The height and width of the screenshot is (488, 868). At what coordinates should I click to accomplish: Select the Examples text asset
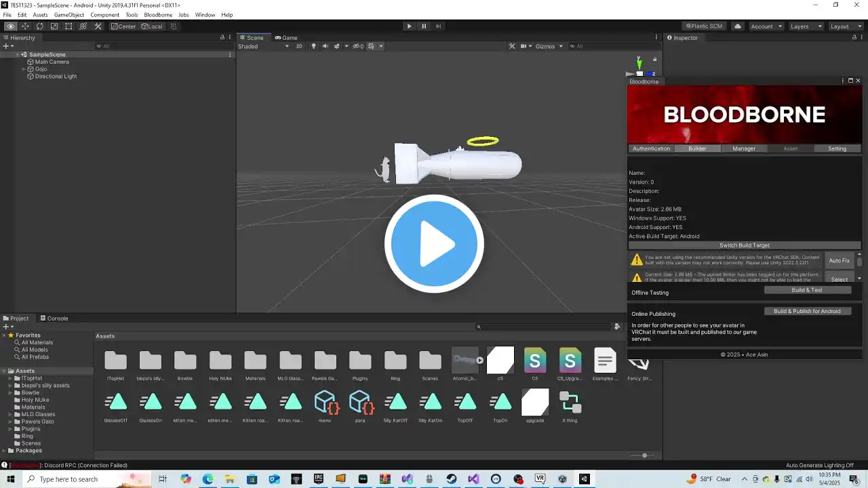click(x=605, y=365)
